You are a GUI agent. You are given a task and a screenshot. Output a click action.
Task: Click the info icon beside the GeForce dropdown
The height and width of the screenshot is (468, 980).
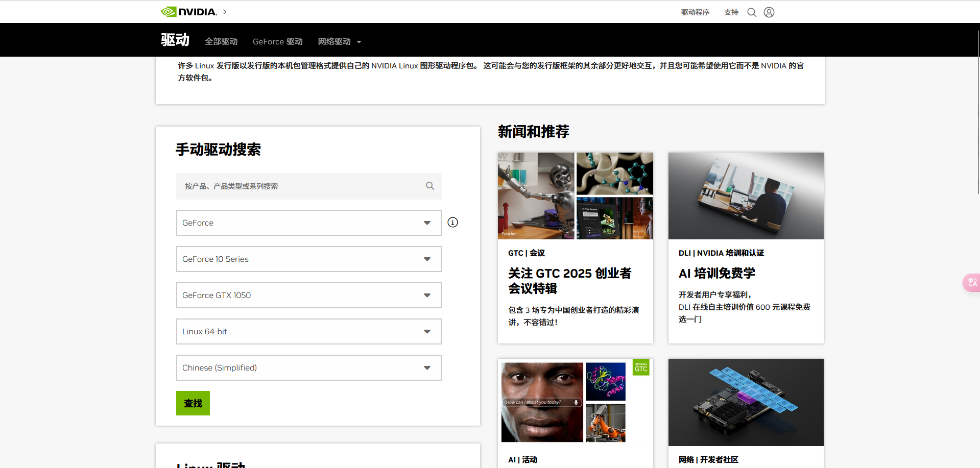pyautogui.click(x=452, y=223)
